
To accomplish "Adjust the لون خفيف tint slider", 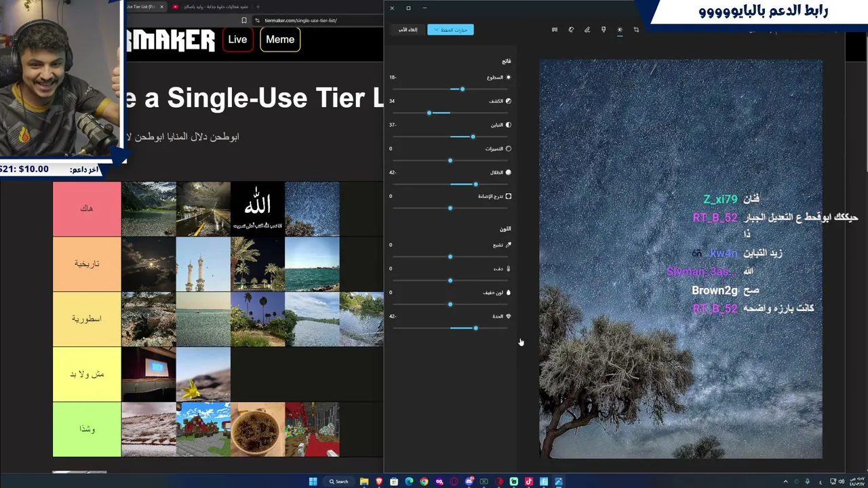I will (450, 304).
